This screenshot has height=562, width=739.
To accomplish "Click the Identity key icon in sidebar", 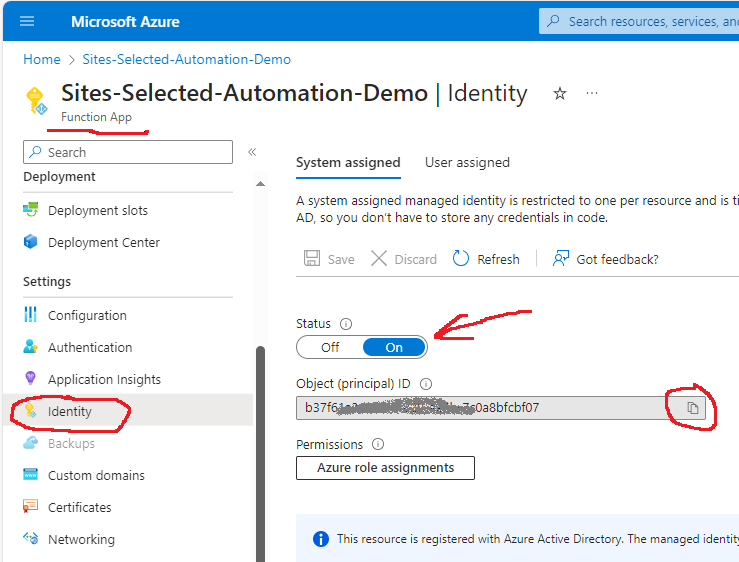I will 31,411.
